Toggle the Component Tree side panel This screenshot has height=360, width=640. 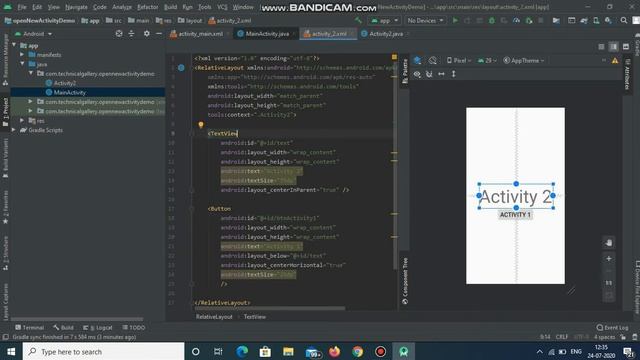click(x=405, y=281)
